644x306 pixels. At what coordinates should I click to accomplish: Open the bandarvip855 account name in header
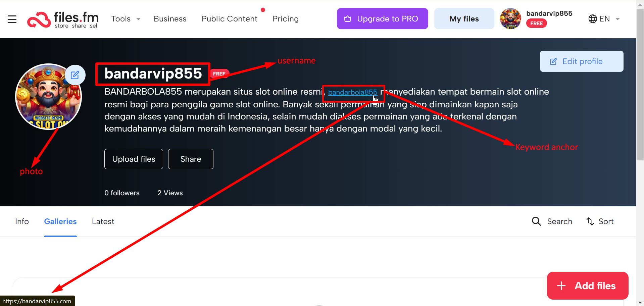pos(549,13)
